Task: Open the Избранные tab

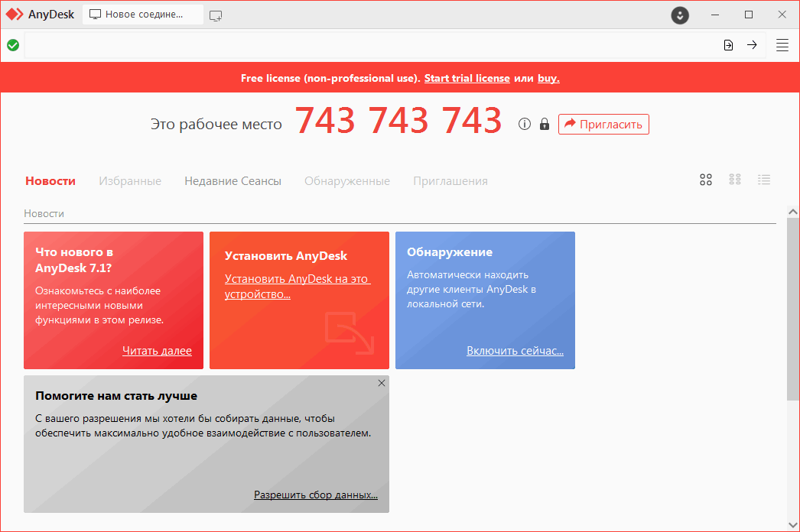Action: tap(130, 181)
